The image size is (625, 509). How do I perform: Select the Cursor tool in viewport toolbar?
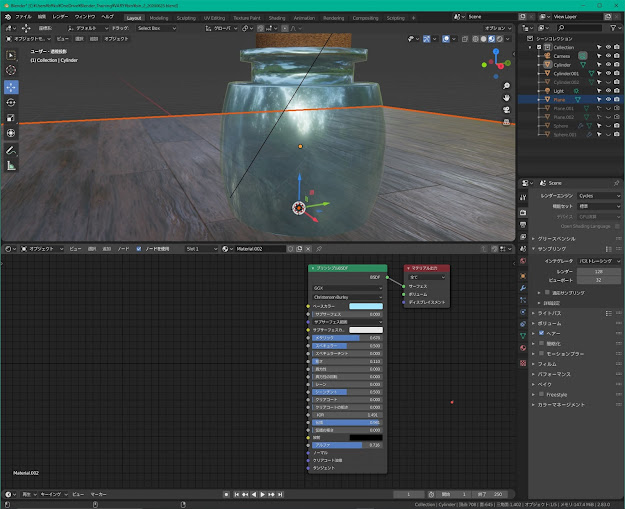click(x=11, y=70)
